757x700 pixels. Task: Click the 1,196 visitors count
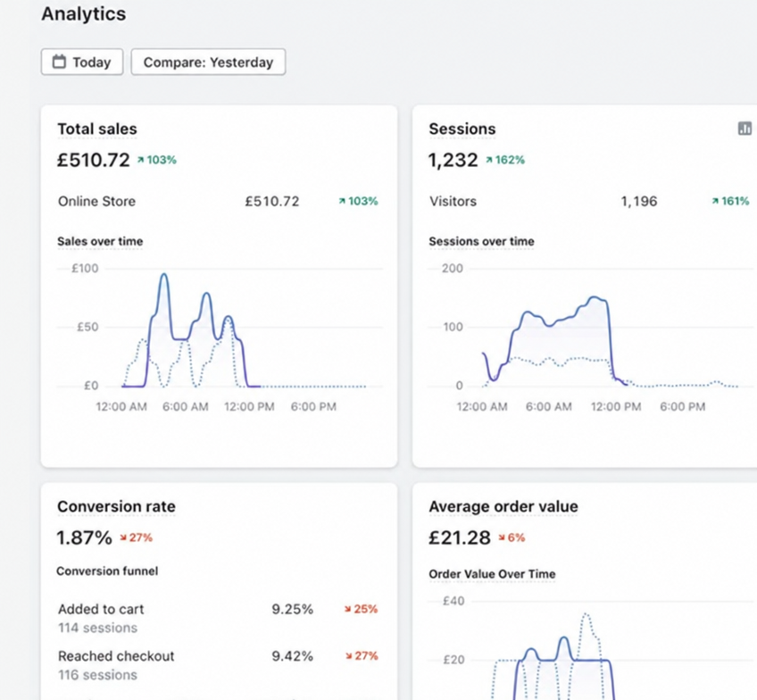pos(639,201)
